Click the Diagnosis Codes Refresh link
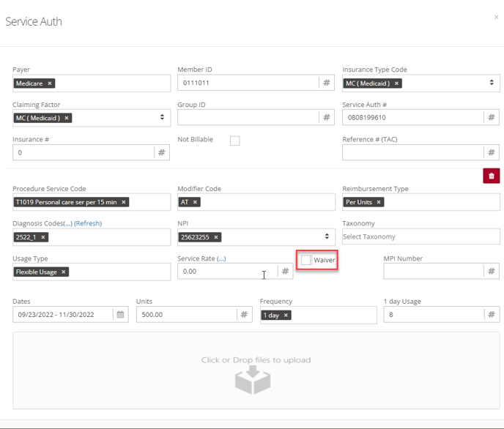The height and width of the screenshot is (429, 504). [x=88, y=223]
